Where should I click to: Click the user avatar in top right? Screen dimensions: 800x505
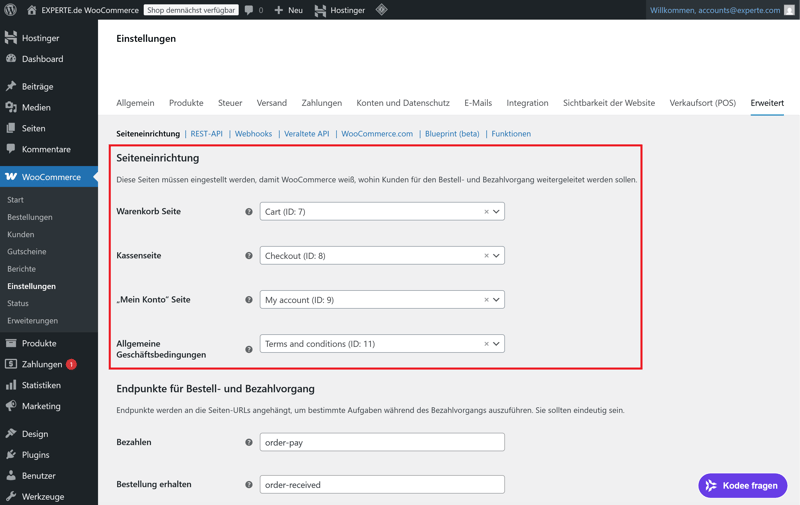[789, 10]
